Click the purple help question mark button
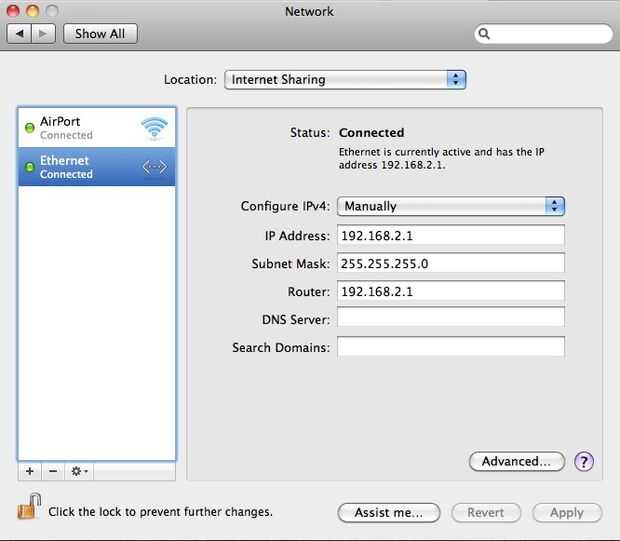 [x=584, y=462]
